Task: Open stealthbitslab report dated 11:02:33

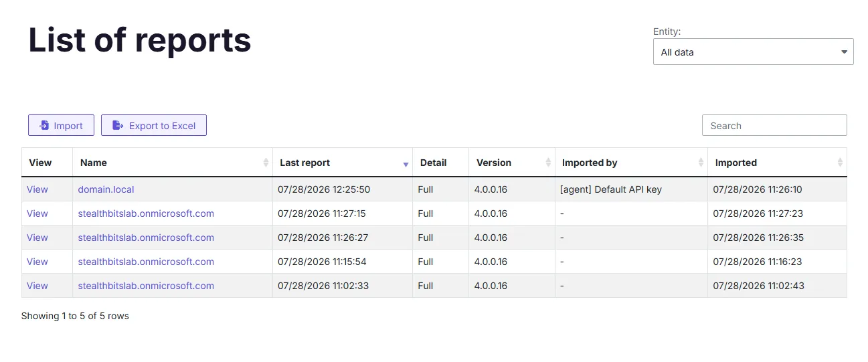Action: tap(146, 286)
